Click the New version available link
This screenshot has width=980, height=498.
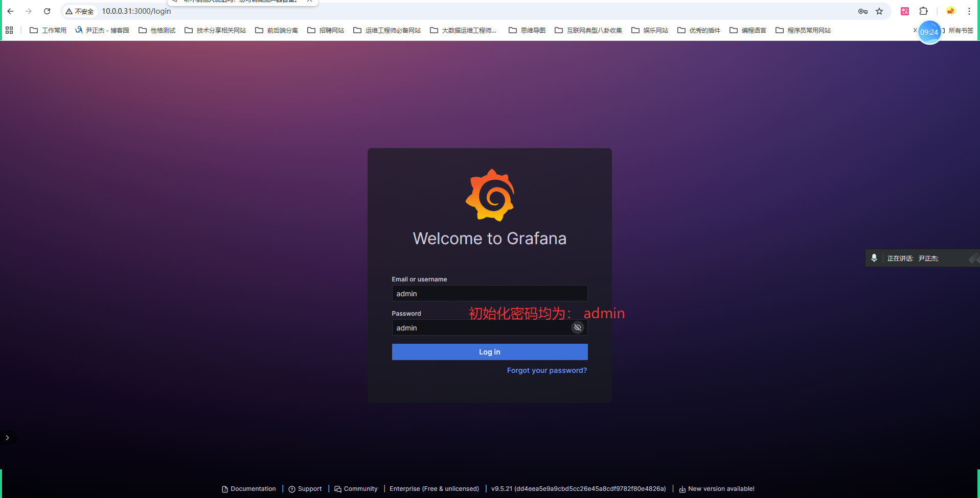(717, 489)
